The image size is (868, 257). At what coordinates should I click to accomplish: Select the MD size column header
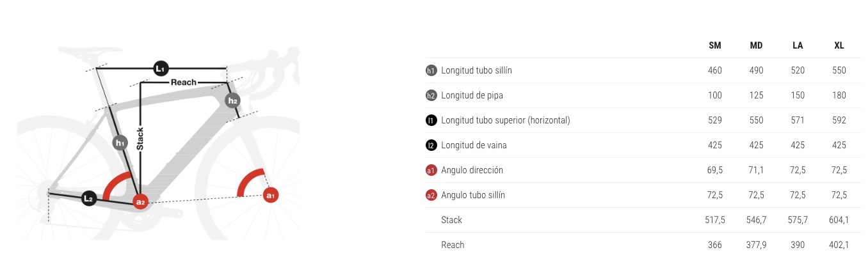coord(756,45)
